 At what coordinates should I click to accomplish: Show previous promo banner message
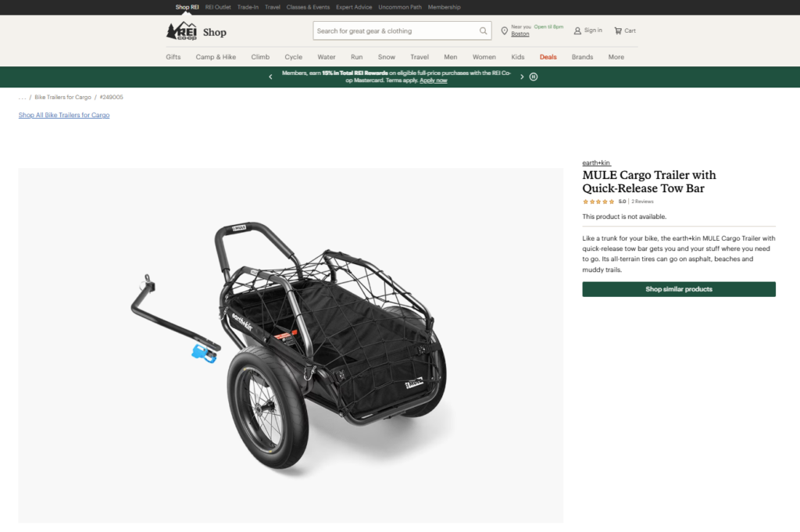(270, 77)
